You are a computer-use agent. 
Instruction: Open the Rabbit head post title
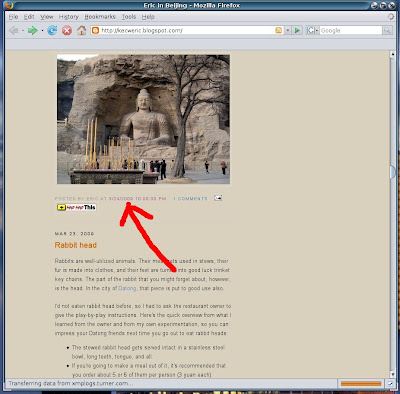coord(76,245)
